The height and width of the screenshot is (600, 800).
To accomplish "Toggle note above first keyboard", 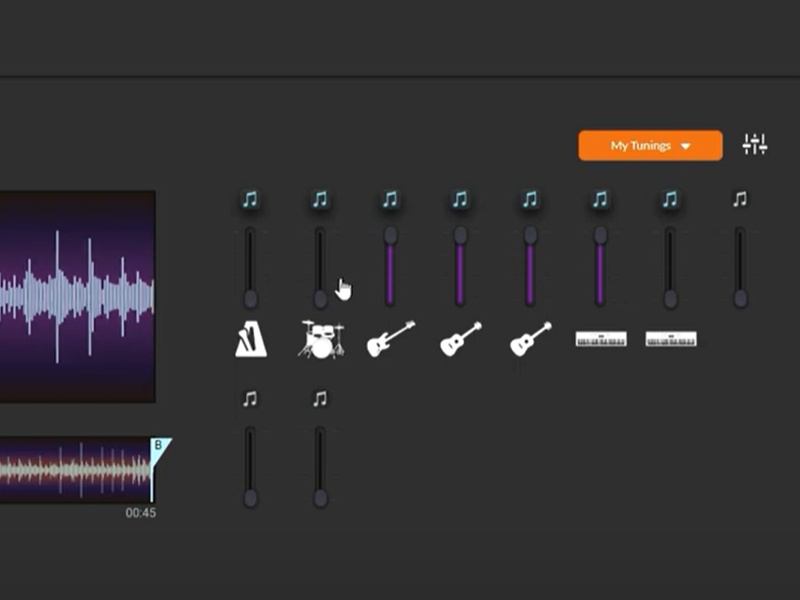I will tap(601, 199).
